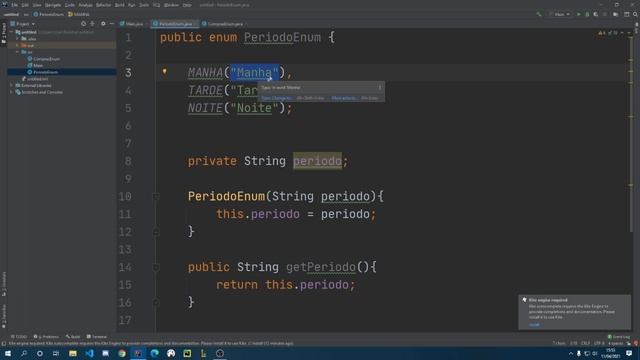Open the vertical Project tool window tab

4,33
